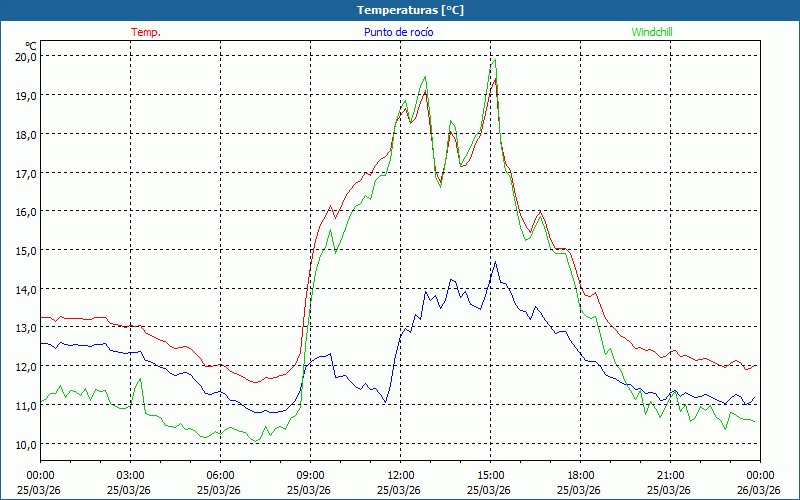Click the 06:00 time axis label
This screenshot has width=800, height=500.
point(220,475)
